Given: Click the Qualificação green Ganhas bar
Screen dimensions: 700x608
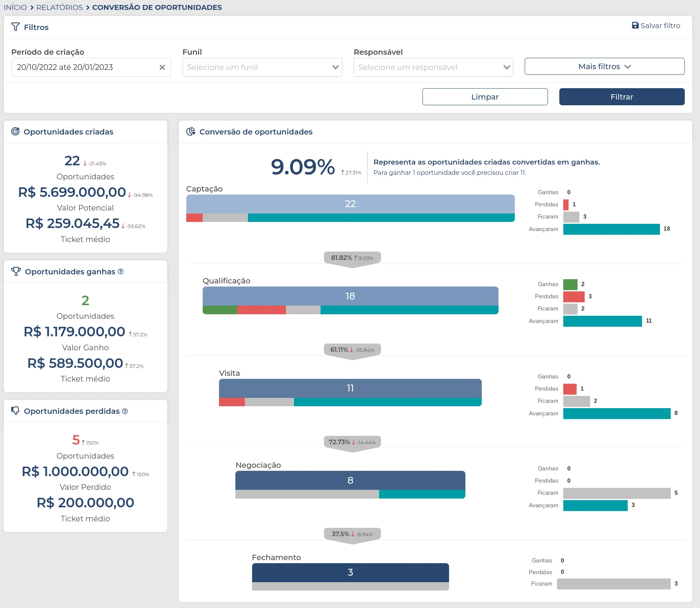Looking at the screenshot, I should pyautogui.click(x=570, y=284).
